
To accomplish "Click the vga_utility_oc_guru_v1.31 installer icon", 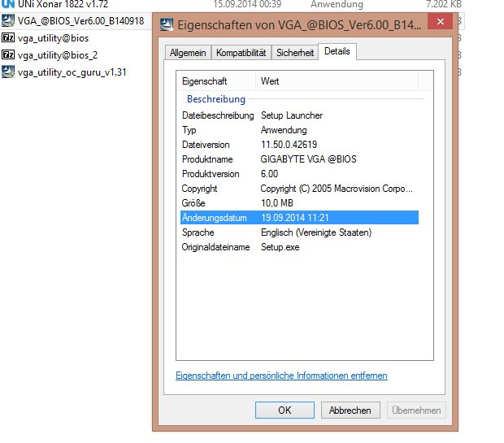I will [x=8, y=72].
